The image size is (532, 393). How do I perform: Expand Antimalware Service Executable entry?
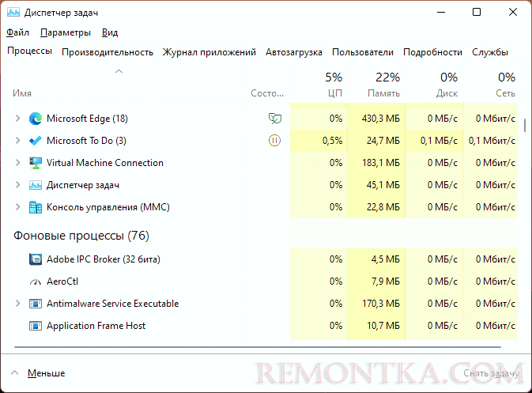17,304
